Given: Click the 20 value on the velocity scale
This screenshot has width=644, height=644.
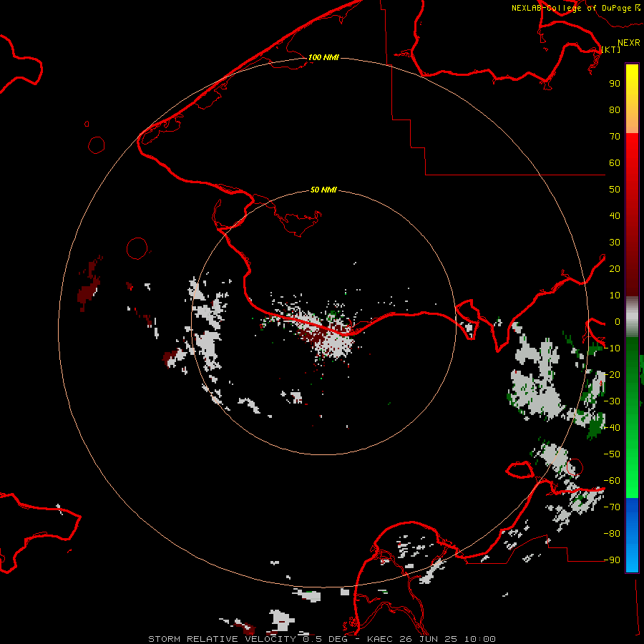Looking at the screenshot, I should (615, 268).
